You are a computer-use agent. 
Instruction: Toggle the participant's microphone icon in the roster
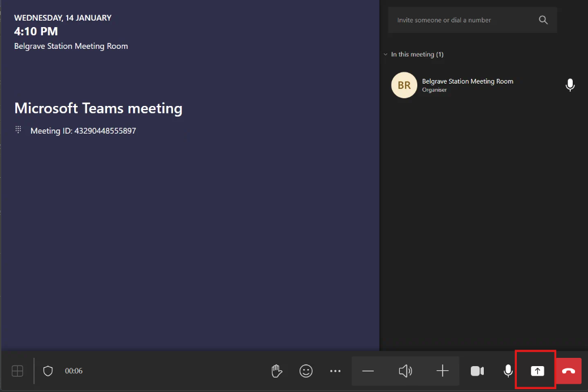(x=570, y=85)
